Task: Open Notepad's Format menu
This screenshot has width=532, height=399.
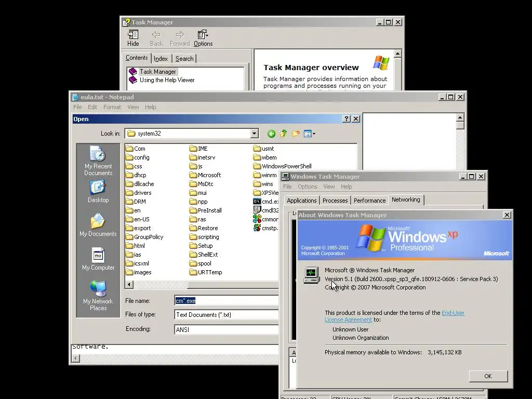Action: pyautogui.click(x=112, y=107)
